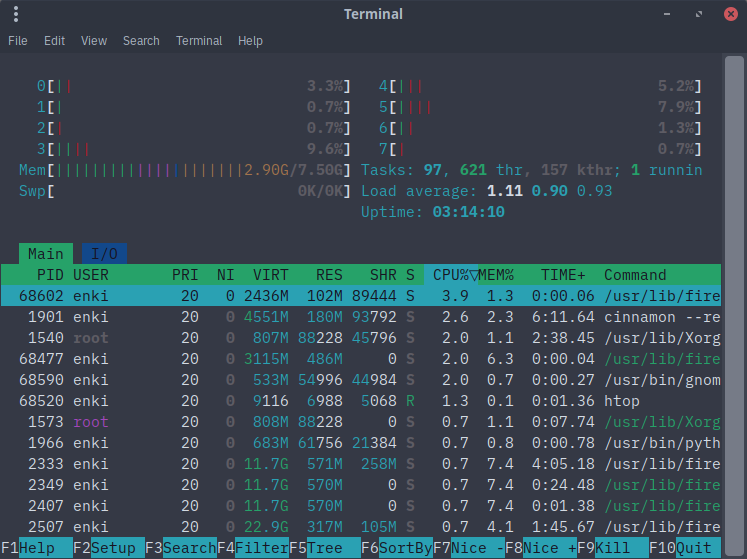The width and height of the screenshot is (747, 559).
Task: Toggle CPU% sort order arrow header
Action: coord(451,275)
